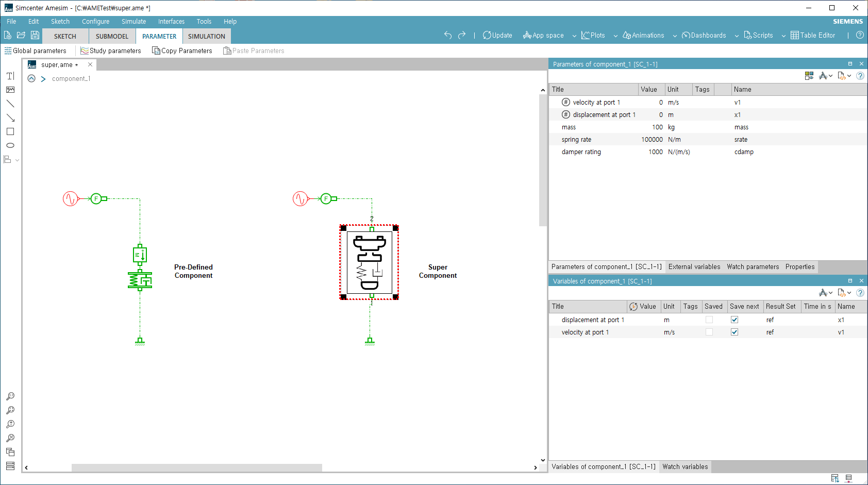This screenshot has width=868, height=485.
Task: Switch to the SUBMODEL tab
Action: (x=112, y=36)
